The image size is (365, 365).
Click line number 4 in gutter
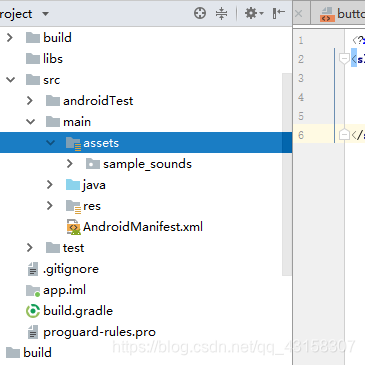pos(301,97)
